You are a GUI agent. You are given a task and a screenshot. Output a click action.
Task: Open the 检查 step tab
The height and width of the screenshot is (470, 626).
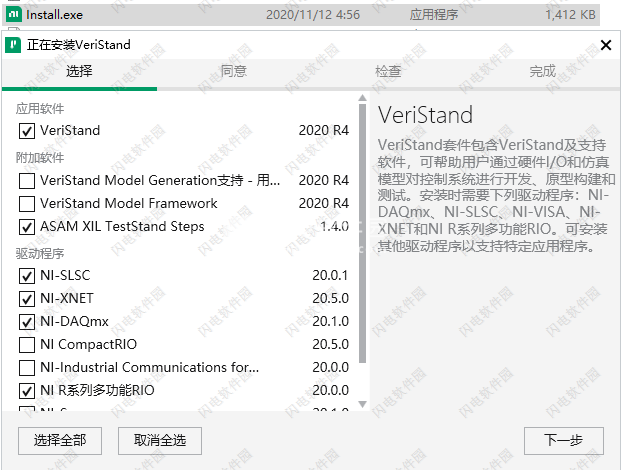click(388, 71)
